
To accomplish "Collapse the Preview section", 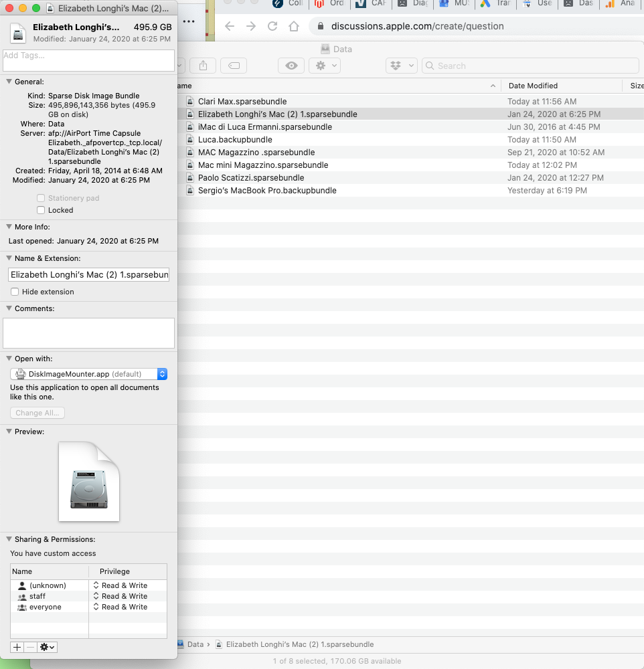I will pos(9,432).
